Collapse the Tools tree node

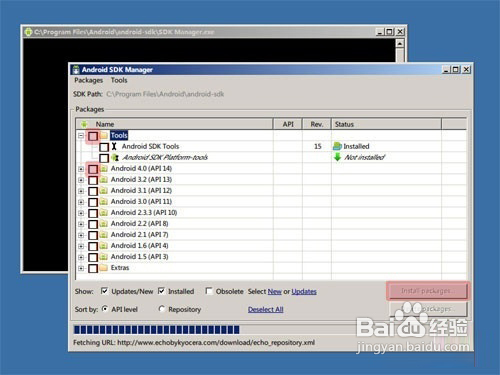point(81,136)
